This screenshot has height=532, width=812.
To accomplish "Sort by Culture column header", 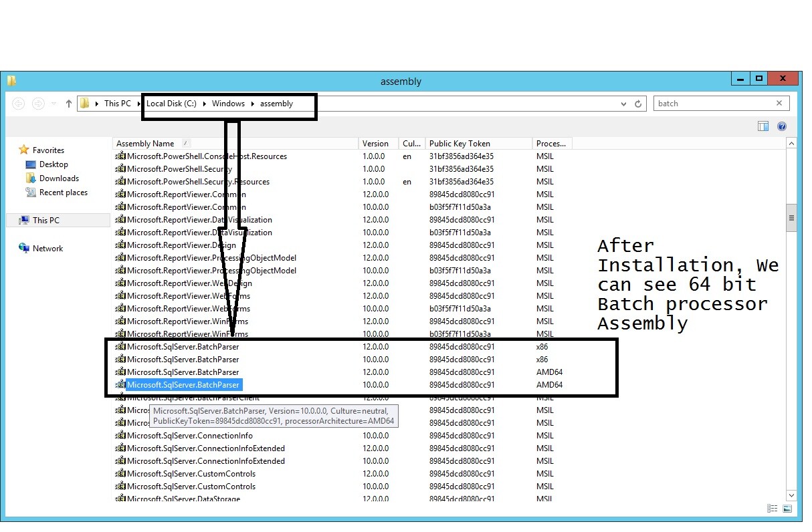I will pos(413,144).
